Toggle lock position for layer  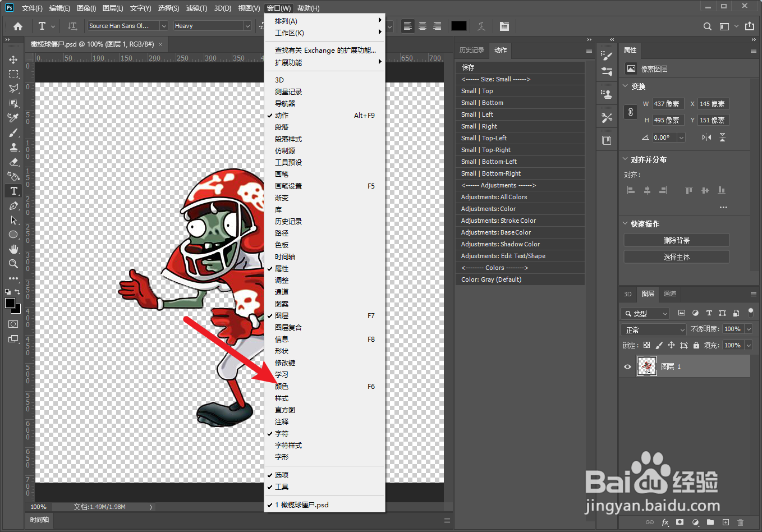click(x=671, y=346)
